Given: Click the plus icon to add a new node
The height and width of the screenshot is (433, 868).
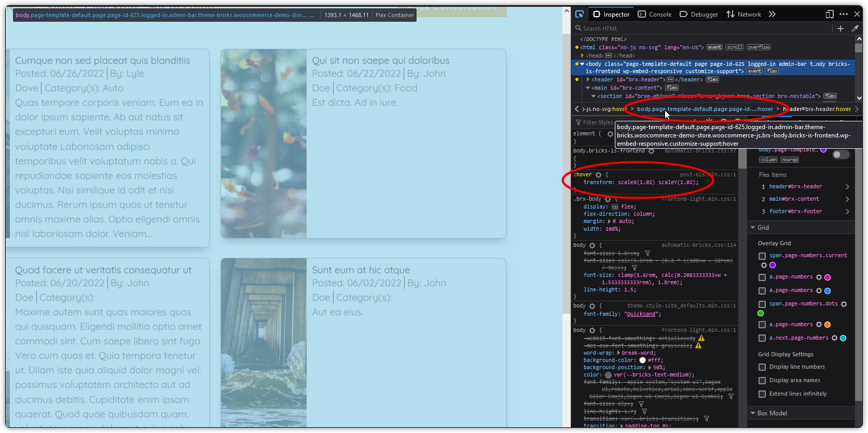Looking at the screenshot, I should (x=841, y=29).
